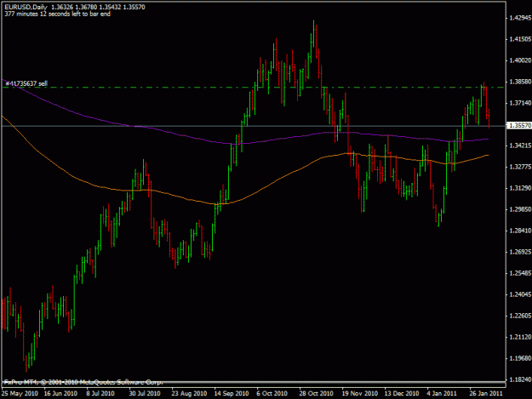Click the 1.41505 price scale label
This screenshot has height=399, width=532.
[x=520, y=39]
